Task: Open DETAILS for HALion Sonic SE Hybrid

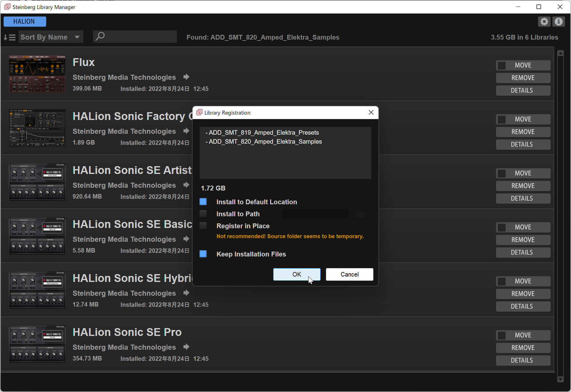Action: [x=523, y=307]
